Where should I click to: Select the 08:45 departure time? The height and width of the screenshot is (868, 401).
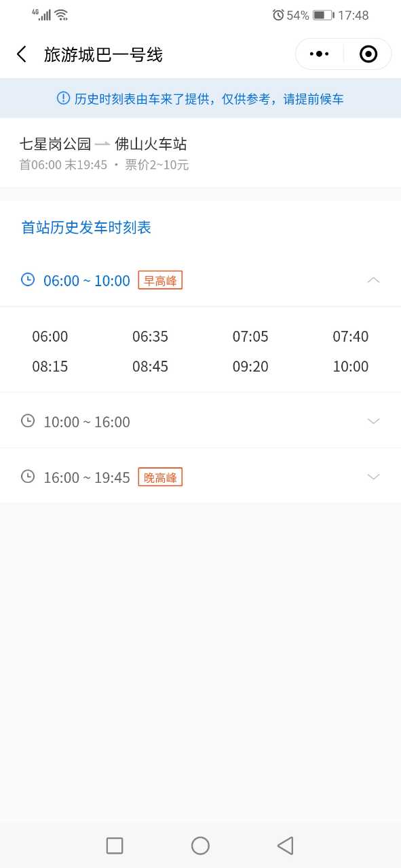pyautogui.click(x=150, y=366)
